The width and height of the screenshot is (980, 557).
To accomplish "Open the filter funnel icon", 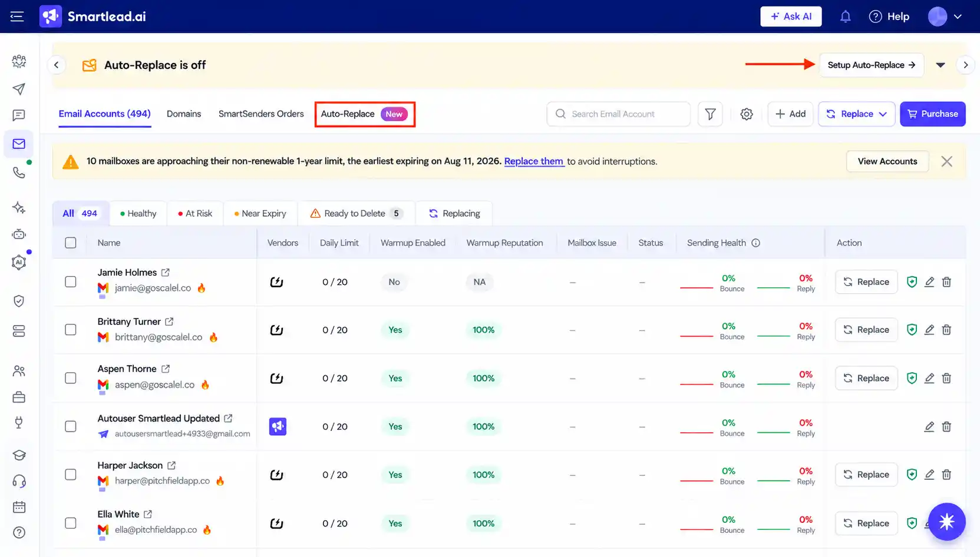I will (x=710, y=114).
